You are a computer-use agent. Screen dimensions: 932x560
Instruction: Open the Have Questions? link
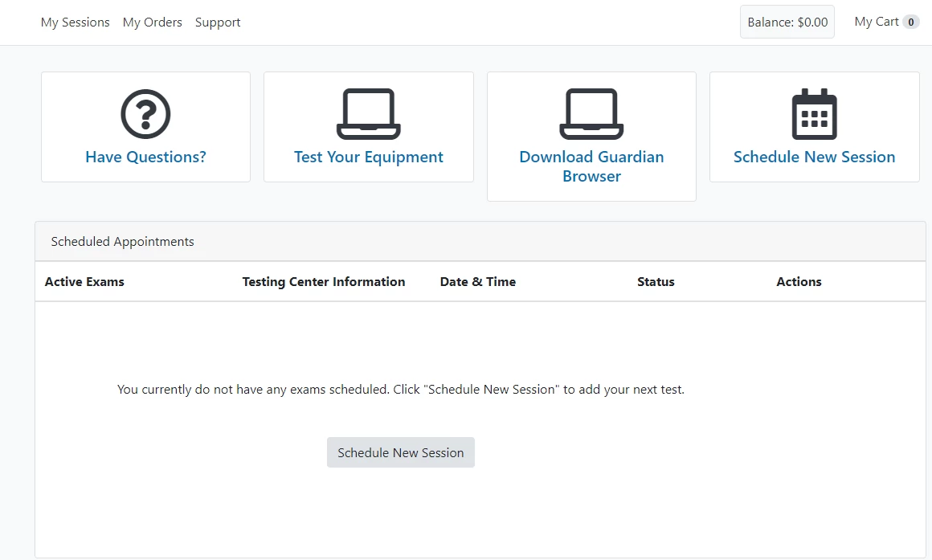click(x=145, y=157)
